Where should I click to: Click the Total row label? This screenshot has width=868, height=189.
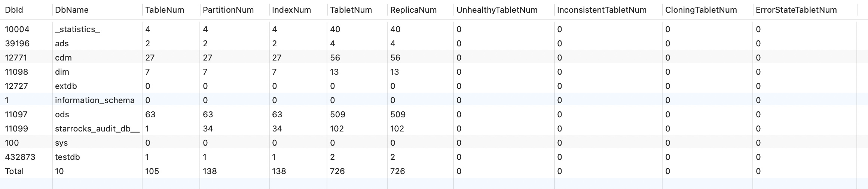tap(14, 171)
